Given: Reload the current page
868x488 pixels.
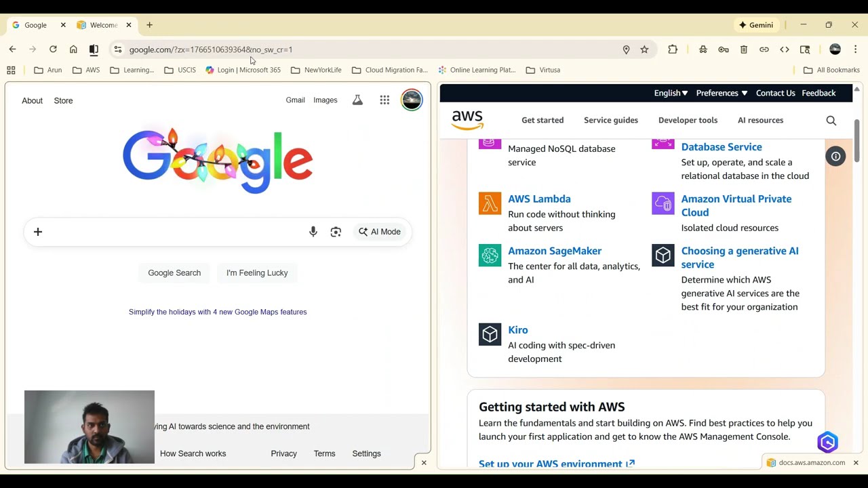Looking at the screenshot, I should coord(53,49).
